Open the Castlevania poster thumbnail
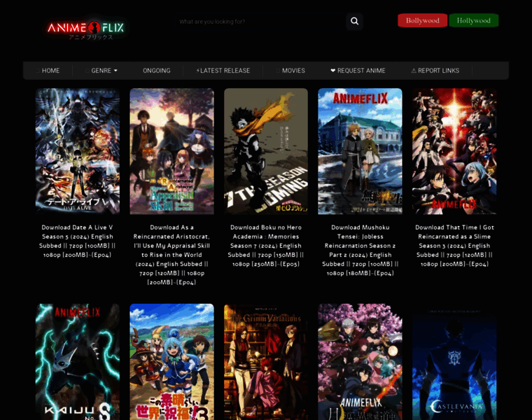Screen dimensions: 532x420 tap(454, 362)
